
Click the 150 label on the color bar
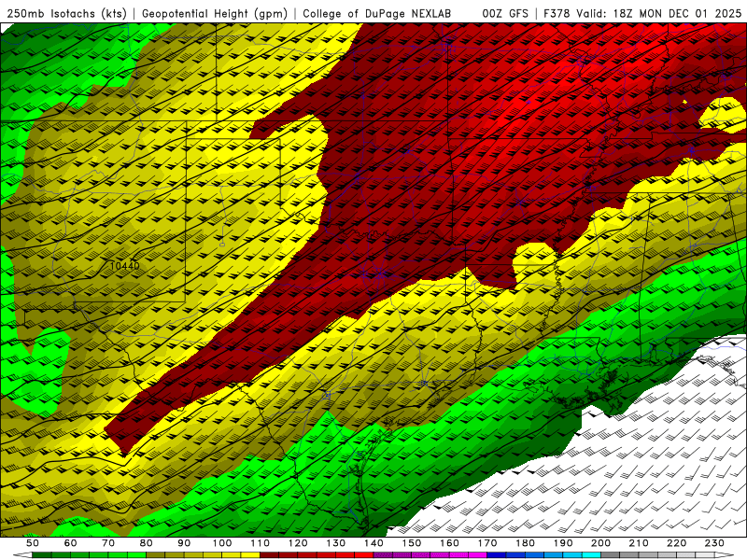pos(412,543)
